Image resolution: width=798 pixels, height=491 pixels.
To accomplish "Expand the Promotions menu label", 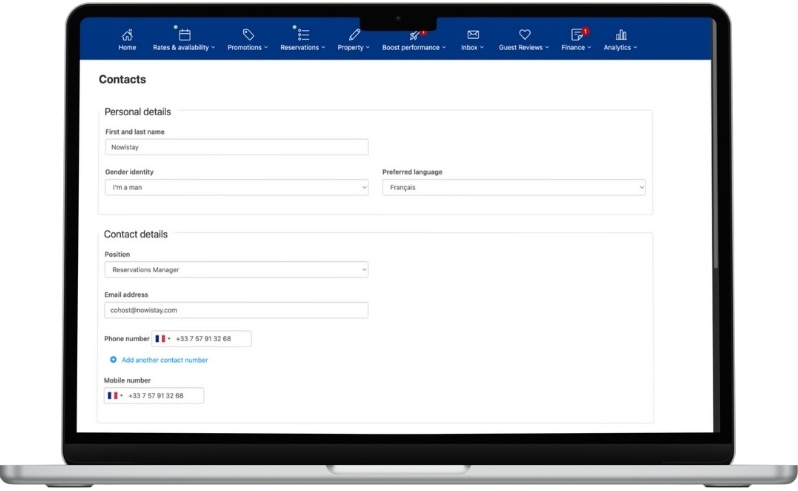I will 247,47.
